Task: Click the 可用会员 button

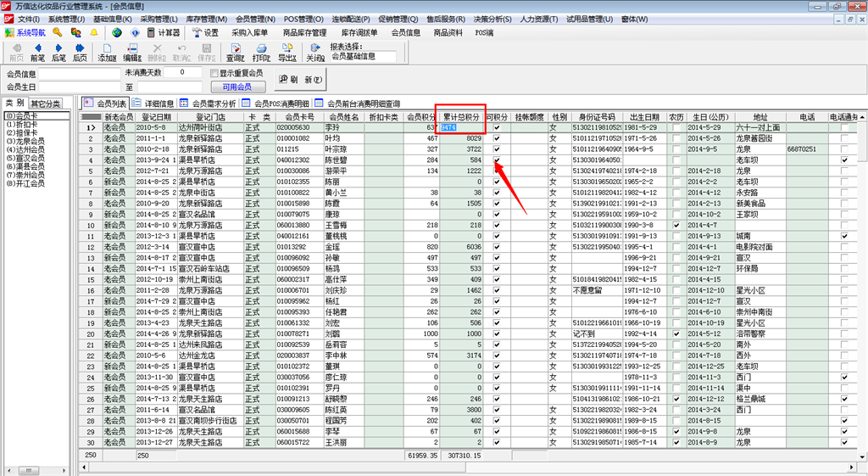Action: [236, 87]
